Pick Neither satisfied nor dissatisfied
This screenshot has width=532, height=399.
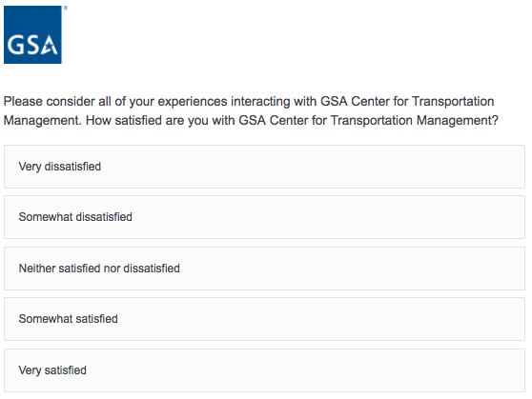pos(264,269)
